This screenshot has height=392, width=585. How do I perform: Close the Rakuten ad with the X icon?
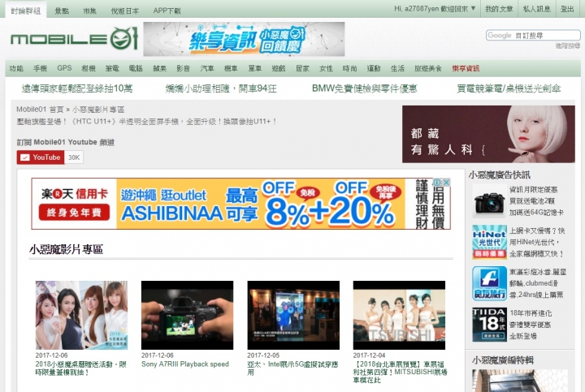(446, 183)
